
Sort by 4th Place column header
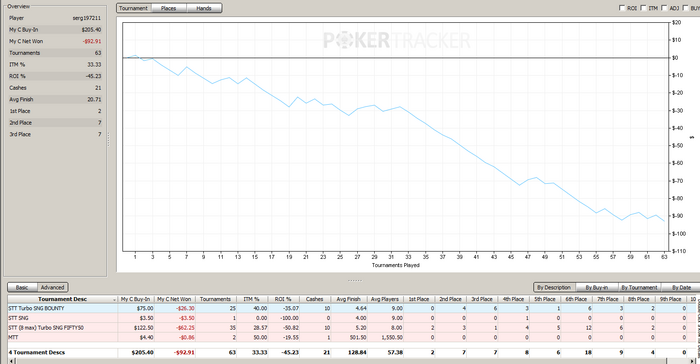pos(513,299)
